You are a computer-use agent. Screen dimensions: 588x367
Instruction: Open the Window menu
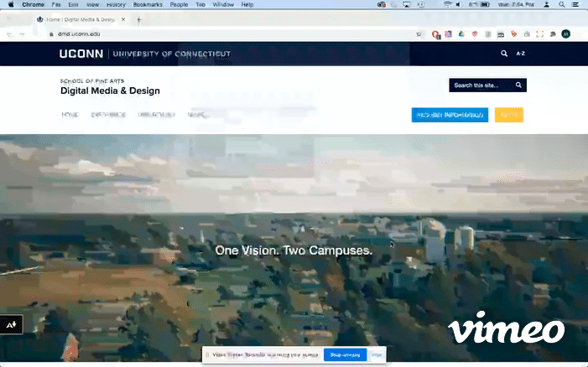(223, 4)
